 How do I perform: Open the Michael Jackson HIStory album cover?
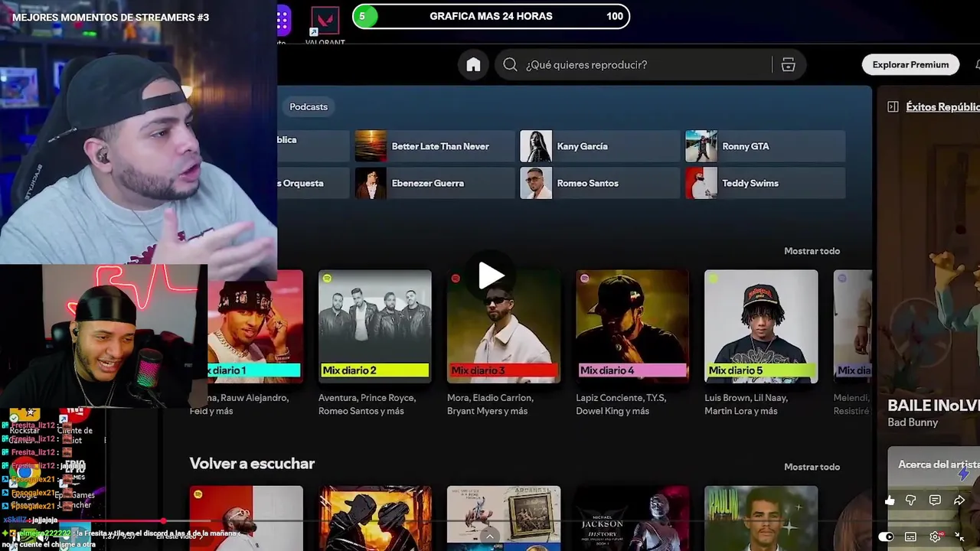pyautogui.click(x=632, y=518)
